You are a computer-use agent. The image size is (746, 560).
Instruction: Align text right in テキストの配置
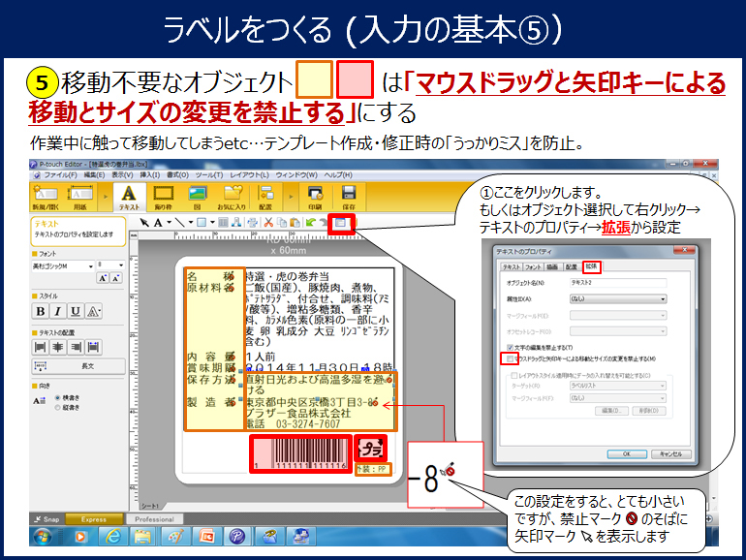[76, 347]
